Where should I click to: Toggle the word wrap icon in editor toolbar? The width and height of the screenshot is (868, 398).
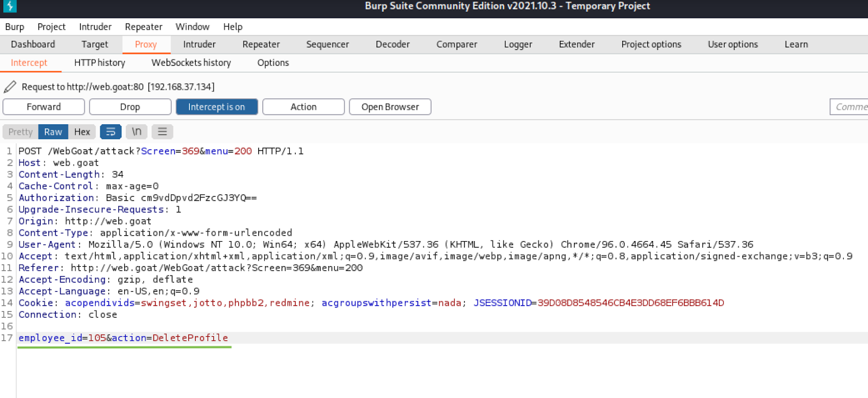111,132
